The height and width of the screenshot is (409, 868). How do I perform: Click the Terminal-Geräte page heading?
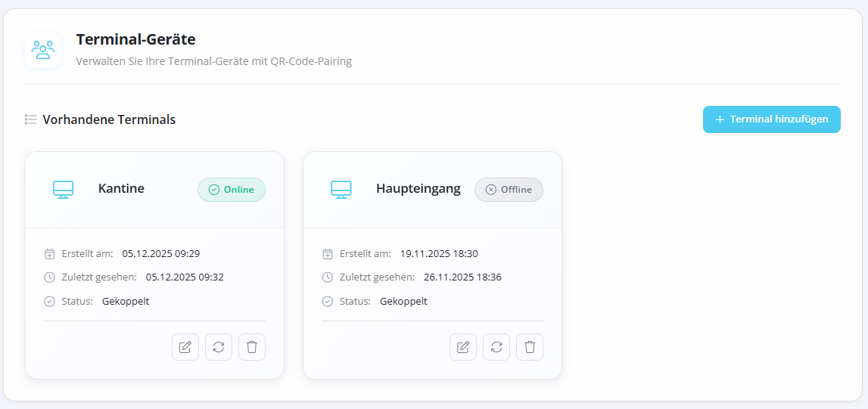(x=136, y=39)
